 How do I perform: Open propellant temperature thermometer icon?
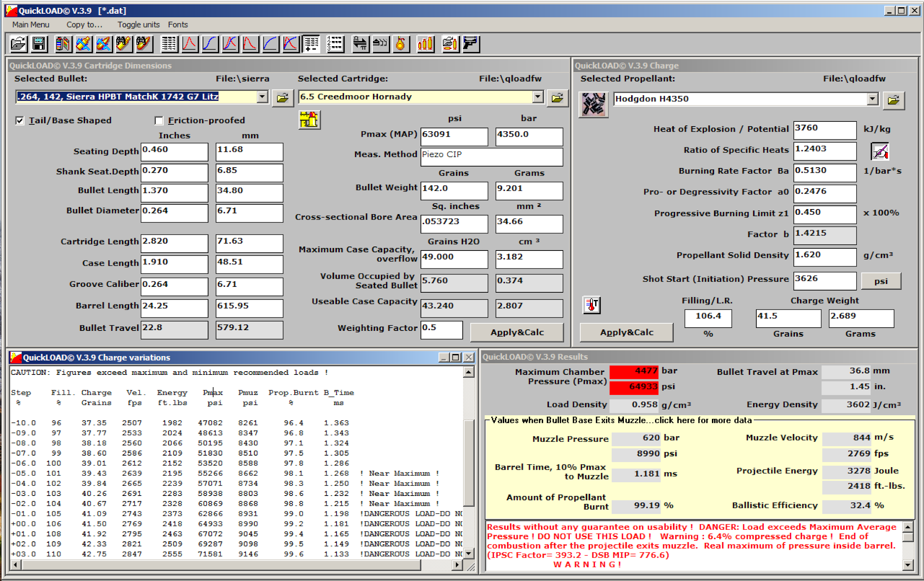pyautogui.click(x=591, y=305)
